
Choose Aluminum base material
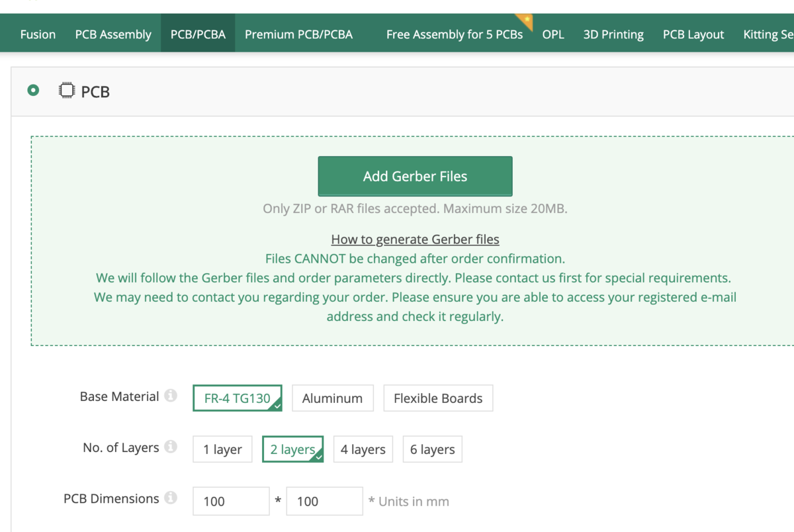tap(333, 398)
